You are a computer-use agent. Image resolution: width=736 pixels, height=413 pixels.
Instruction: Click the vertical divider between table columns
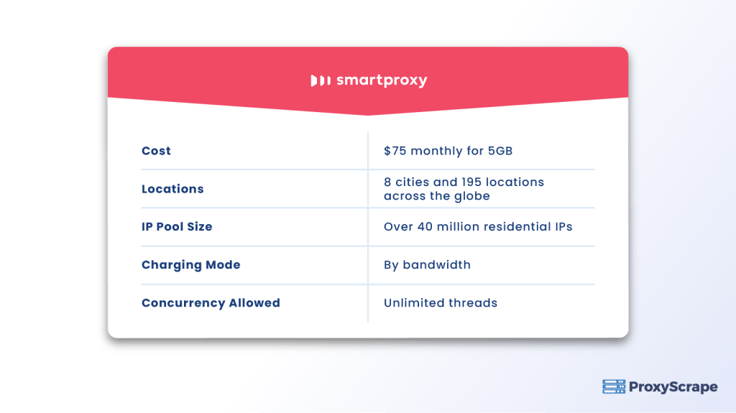368,245
